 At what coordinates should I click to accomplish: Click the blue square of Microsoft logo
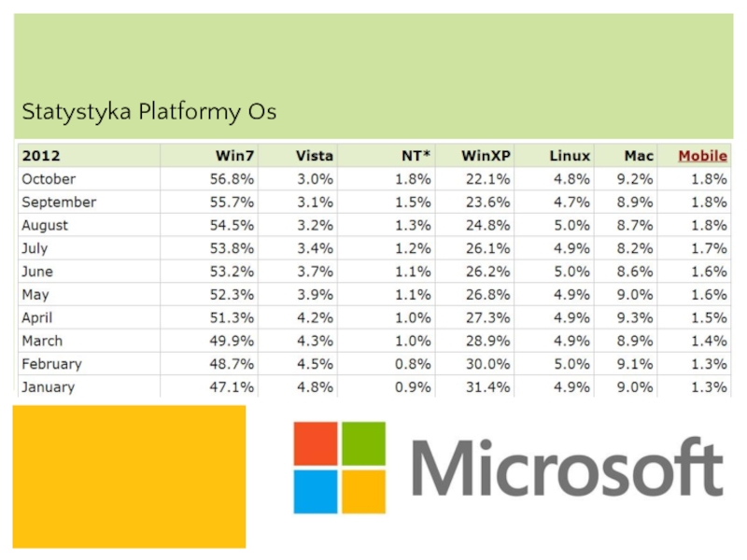click(x=316, y=491)
